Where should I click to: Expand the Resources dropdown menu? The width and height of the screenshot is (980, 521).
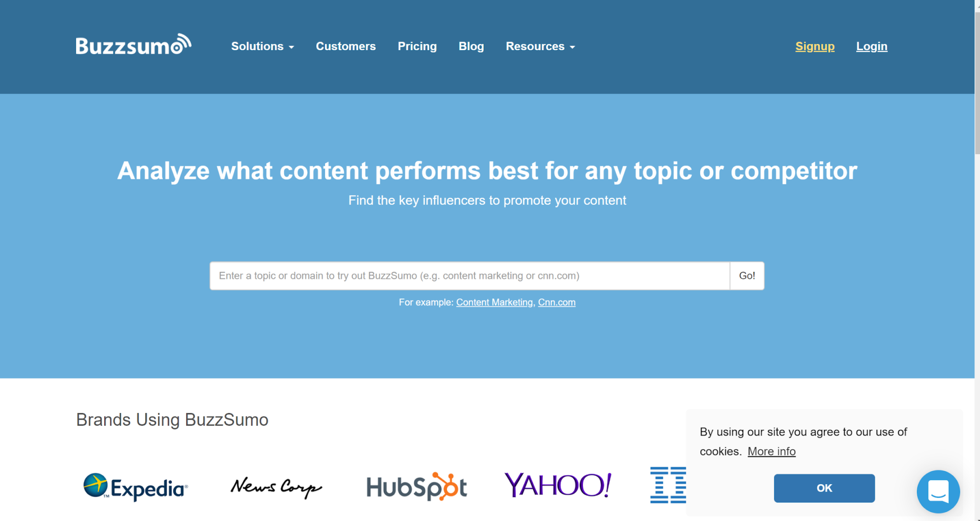pyautogui.click(x=540, y=46)
